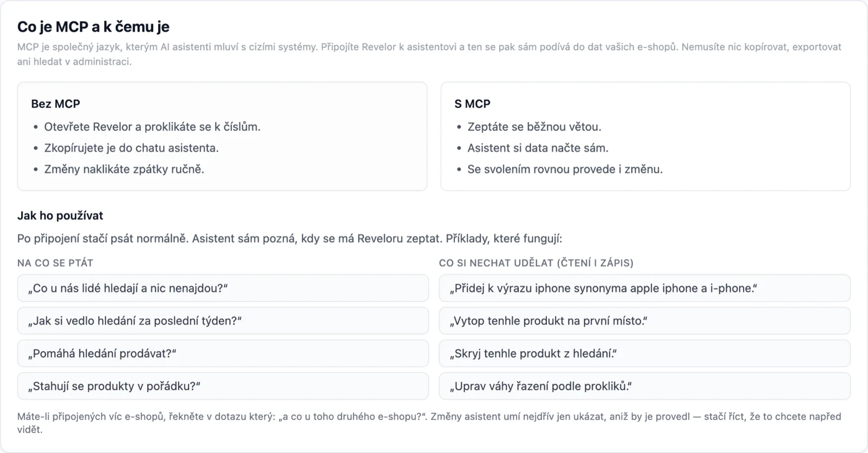Image resolution: width=868 pixels, height=453 pixels.
Task: Click the iphone synonyma example prompt
Action: point(645,289)
